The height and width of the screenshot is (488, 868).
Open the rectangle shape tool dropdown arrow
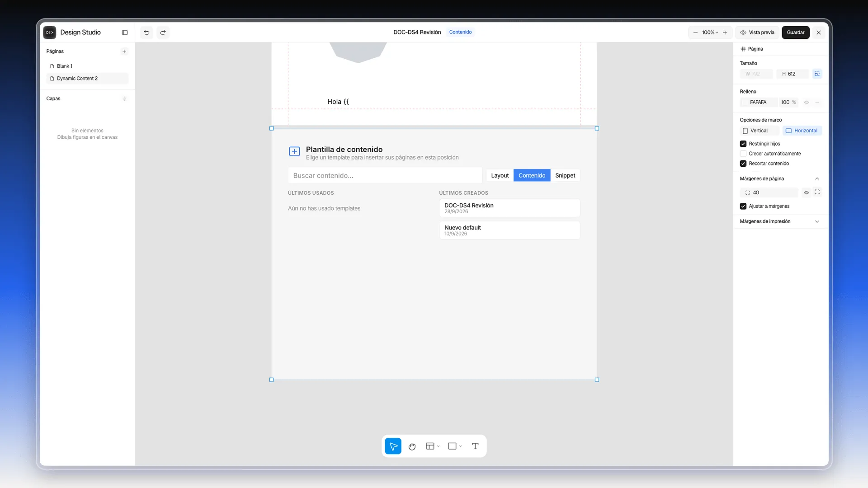point(461,446)
